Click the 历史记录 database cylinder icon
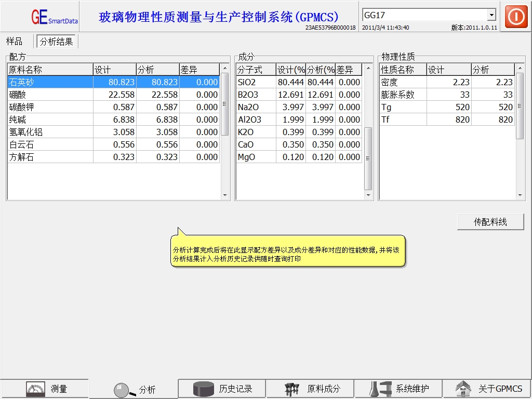This screenshot has width=532, height=399. click(x=204, y=389)
